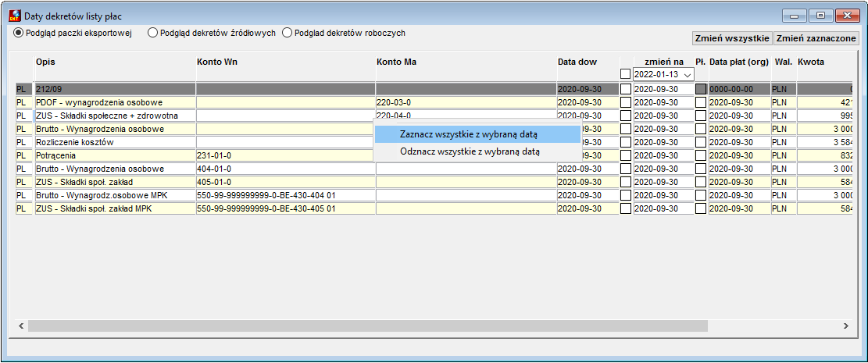Tick change checkbox in ZUS - Składki społeczne row

626,116
